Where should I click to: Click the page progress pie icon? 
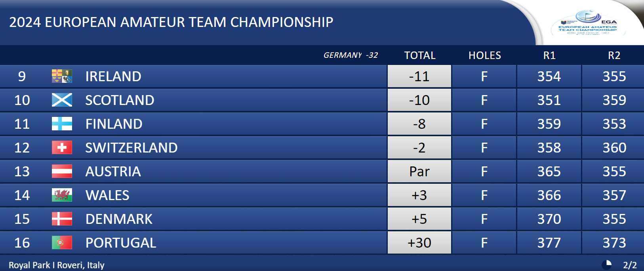coord(606,265)
